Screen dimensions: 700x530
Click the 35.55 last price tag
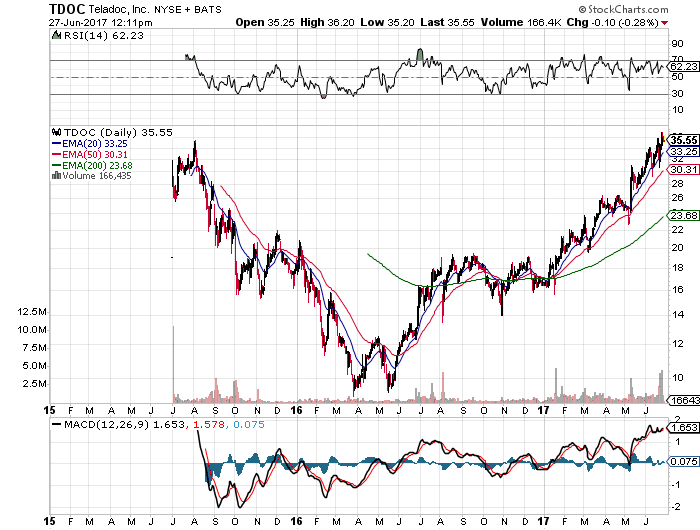[x=683, y=140]
